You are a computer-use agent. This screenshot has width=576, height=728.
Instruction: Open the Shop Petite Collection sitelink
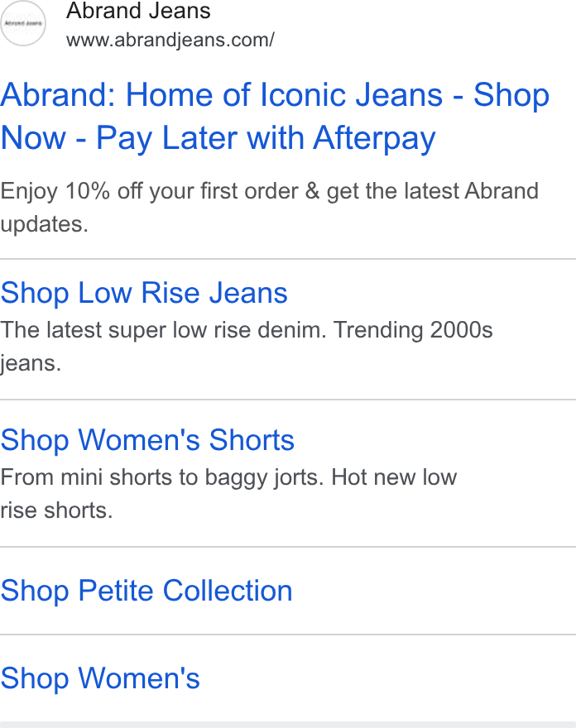click(x=146, y=591)
